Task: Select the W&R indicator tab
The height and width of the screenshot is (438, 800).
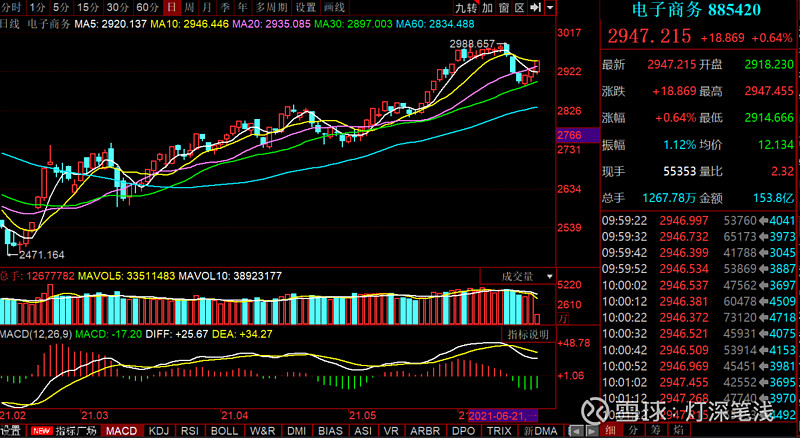Action: click(262, 431)
